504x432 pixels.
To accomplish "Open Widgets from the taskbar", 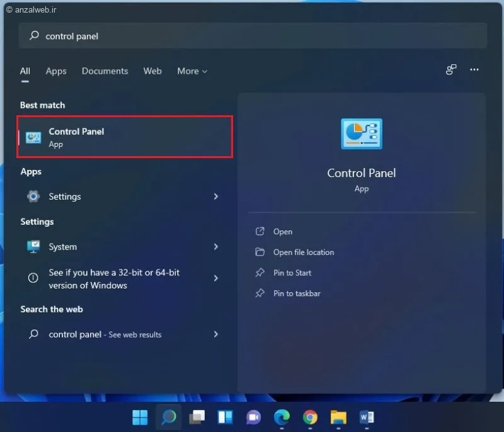I will [x=225, y=418].
